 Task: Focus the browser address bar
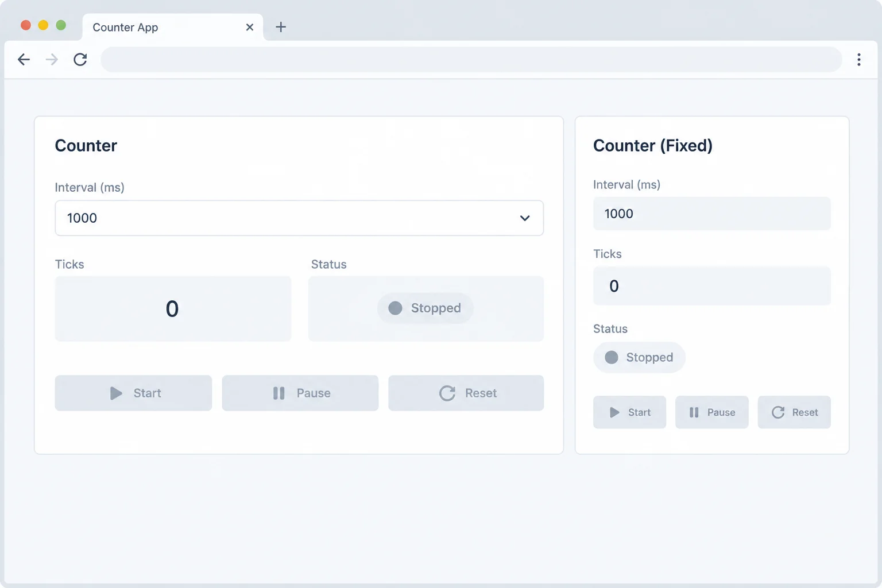click(x=471, y=60)
